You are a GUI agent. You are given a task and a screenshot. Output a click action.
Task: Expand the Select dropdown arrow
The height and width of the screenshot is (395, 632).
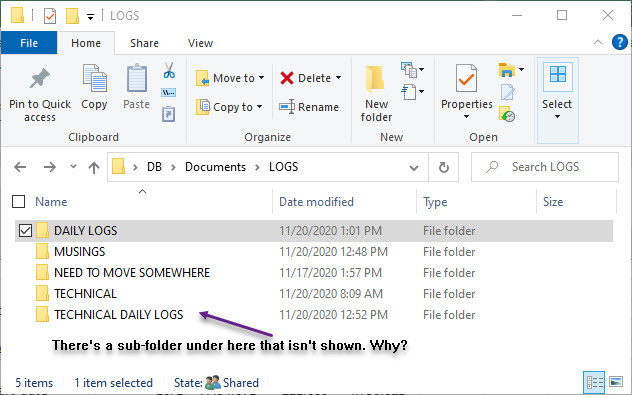[557, 117]
